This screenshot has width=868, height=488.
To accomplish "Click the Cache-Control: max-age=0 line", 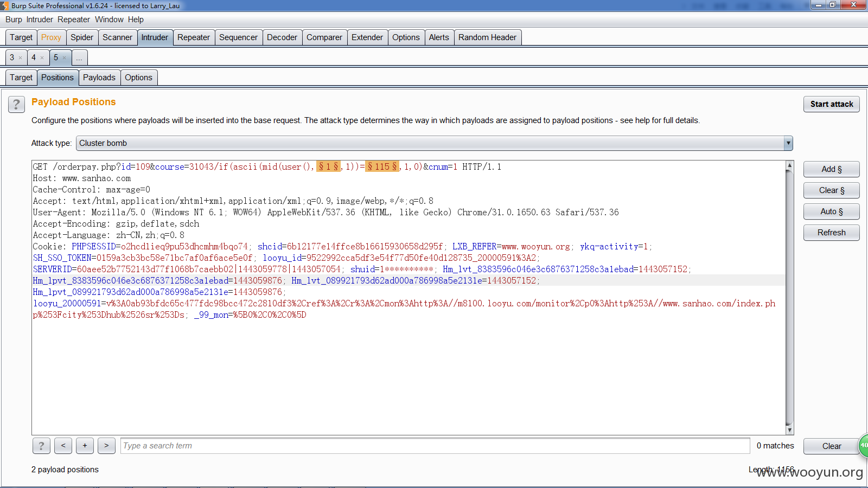I will (x=91, y=190).
